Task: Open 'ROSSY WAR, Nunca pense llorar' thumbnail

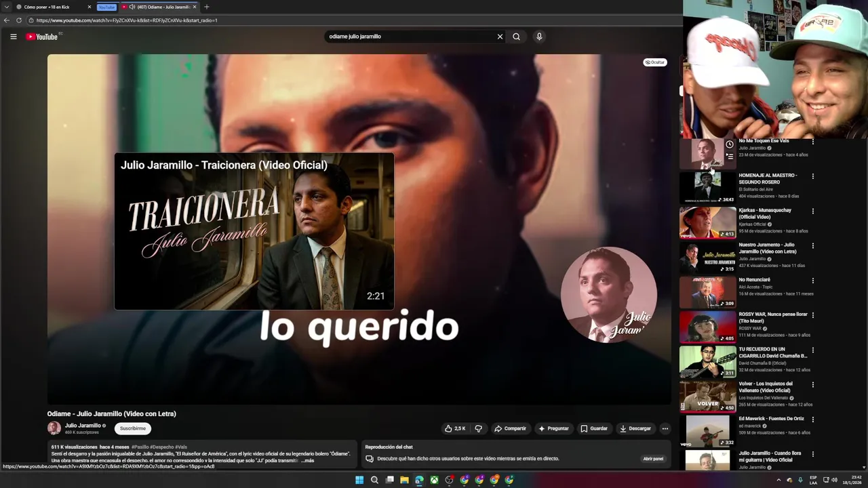Action: point(708,327)
